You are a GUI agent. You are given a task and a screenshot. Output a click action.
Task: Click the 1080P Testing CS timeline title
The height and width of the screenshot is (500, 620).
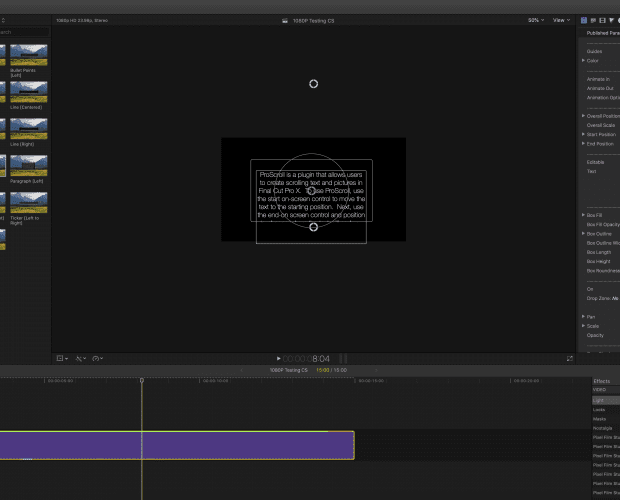288,370
